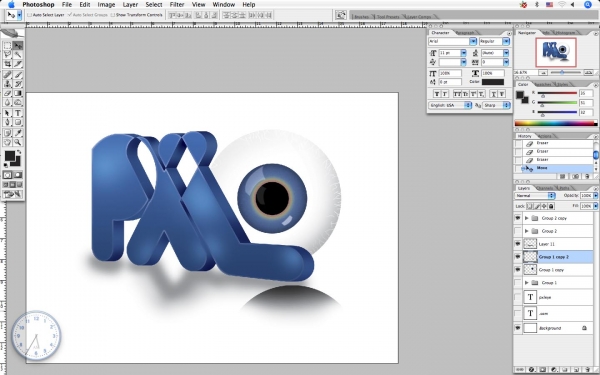Show the Group 1 layer

(518, 283)
